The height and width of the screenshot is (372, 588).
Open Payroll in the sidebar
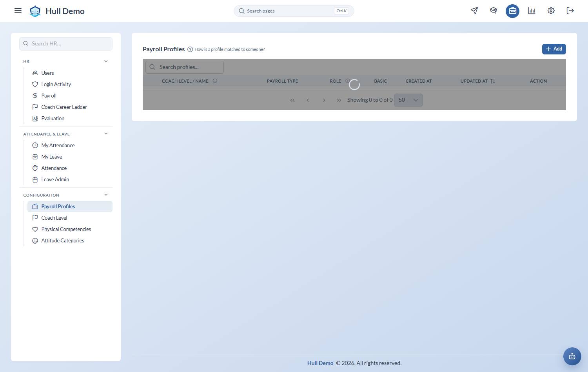click(x=70, y=96)
